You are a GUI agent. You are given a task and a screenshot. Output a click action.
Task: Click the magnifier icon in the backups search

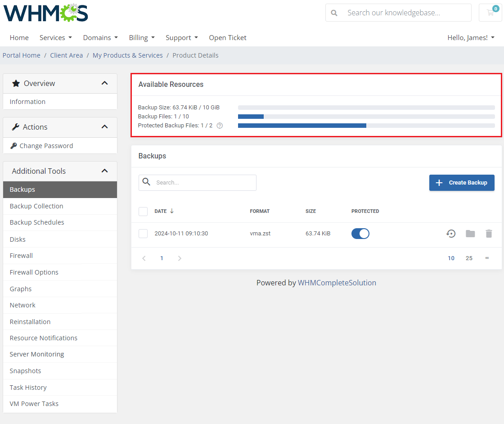(x=146, y=182)
